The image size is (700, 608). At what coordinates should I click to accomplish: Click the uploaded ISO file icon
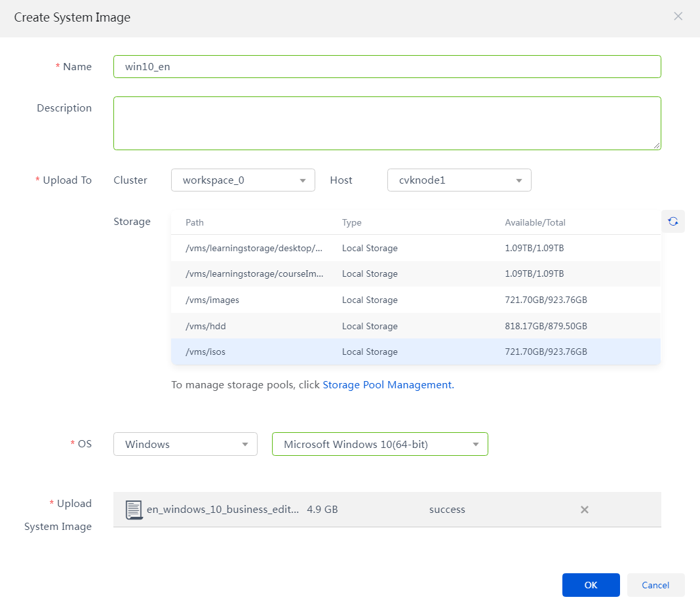(134, 510)
